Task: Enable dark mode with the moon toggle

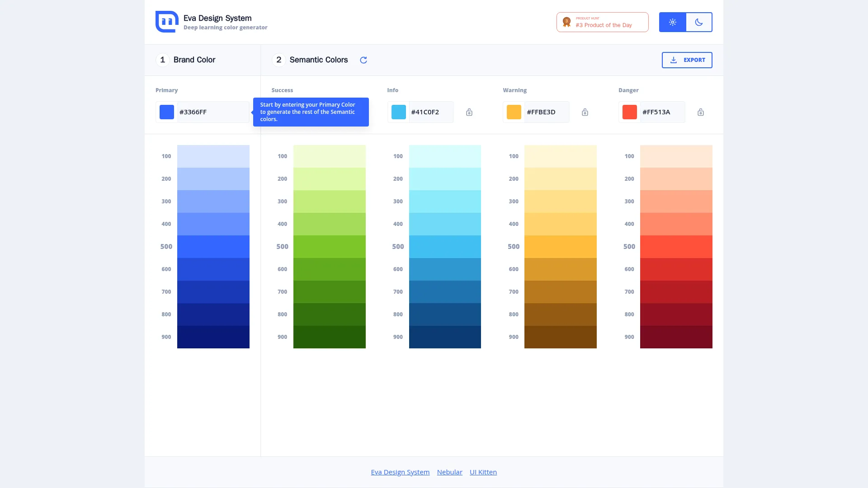Action: pos(699,22)
